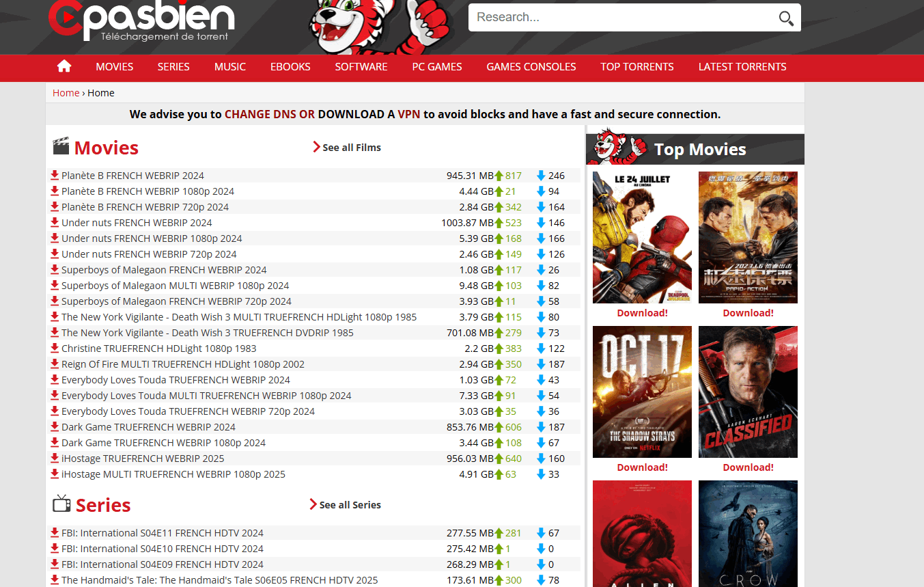924x587 pixels.
Task: Open the SERIES menu
Action: pos(173,67)
